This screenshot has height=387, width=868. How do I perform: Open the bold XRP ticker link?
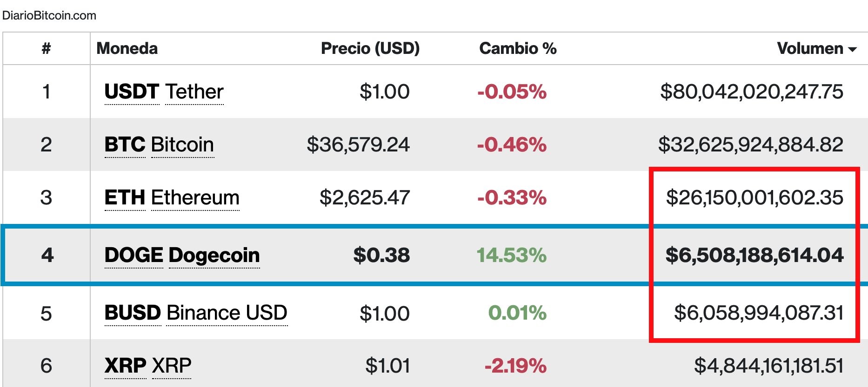click(x=125, y=366)
